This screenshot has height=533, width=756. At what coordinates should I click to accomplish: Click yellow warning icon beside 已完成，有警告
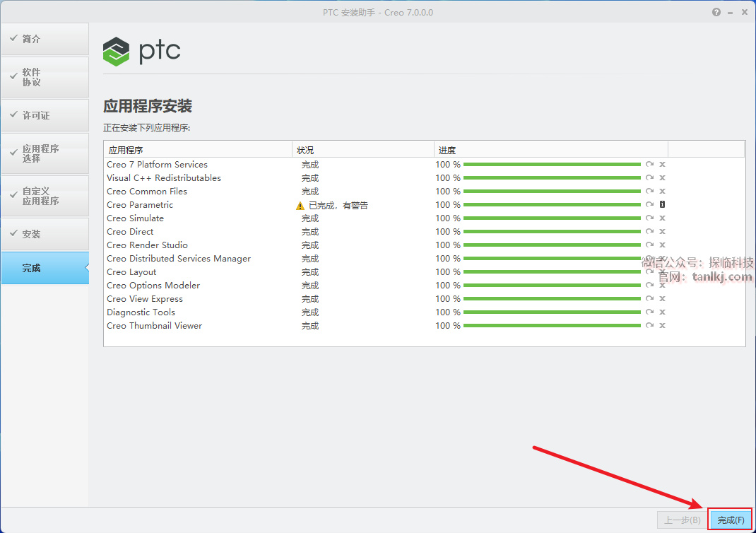[x=300, y=206]
